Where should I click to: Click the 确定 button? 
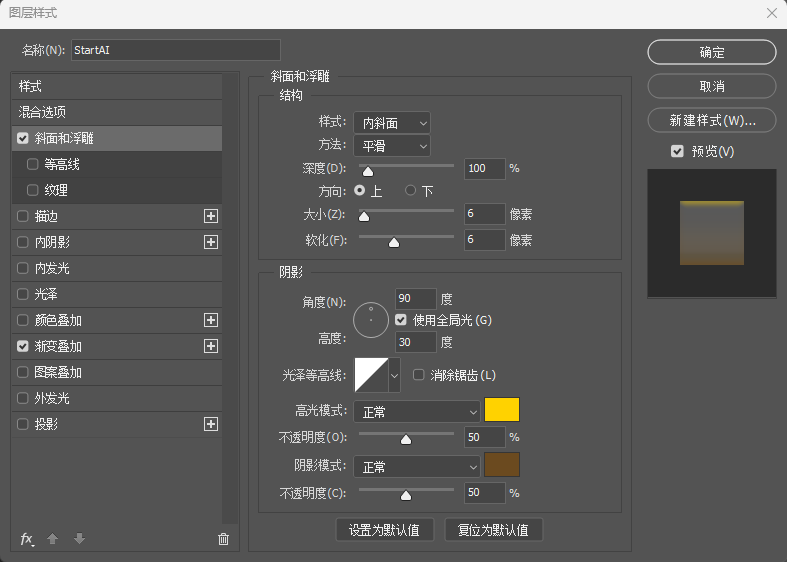712,52
